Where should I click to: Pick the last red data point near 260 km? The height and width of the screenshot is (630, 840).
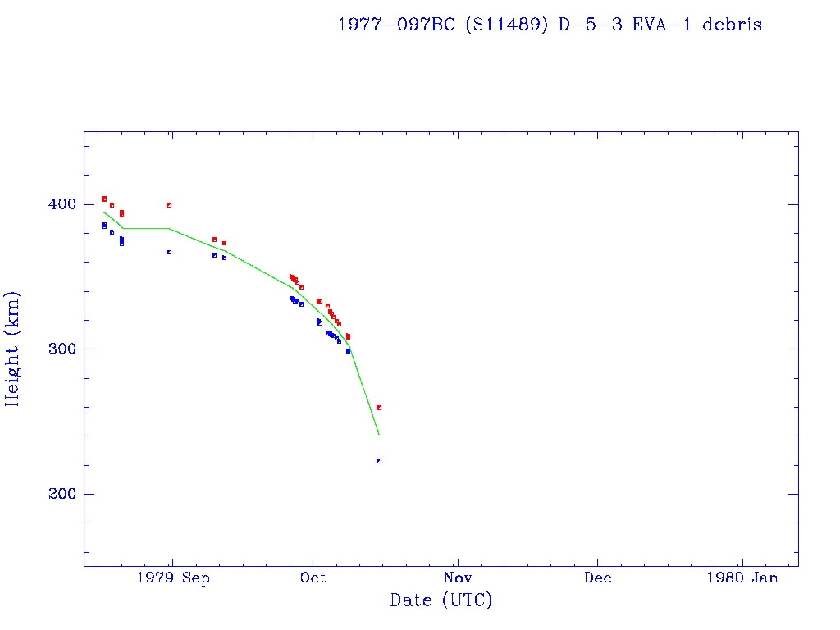379,408
